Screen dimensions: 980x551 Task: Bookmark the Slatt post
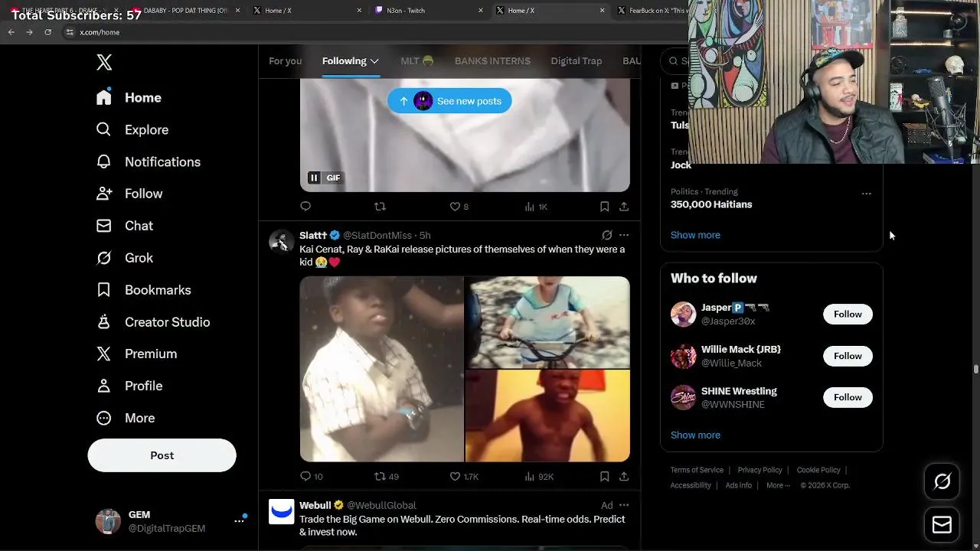point(604,476)
